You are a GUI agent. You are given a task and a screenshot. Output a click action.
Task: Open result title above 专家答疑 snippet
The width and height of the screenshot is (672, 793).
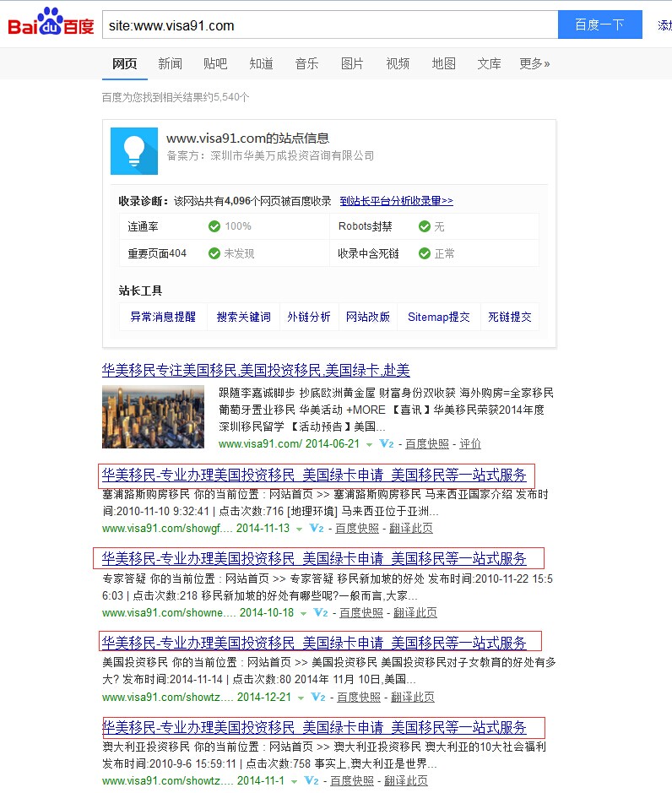click(x=314, y=559)
